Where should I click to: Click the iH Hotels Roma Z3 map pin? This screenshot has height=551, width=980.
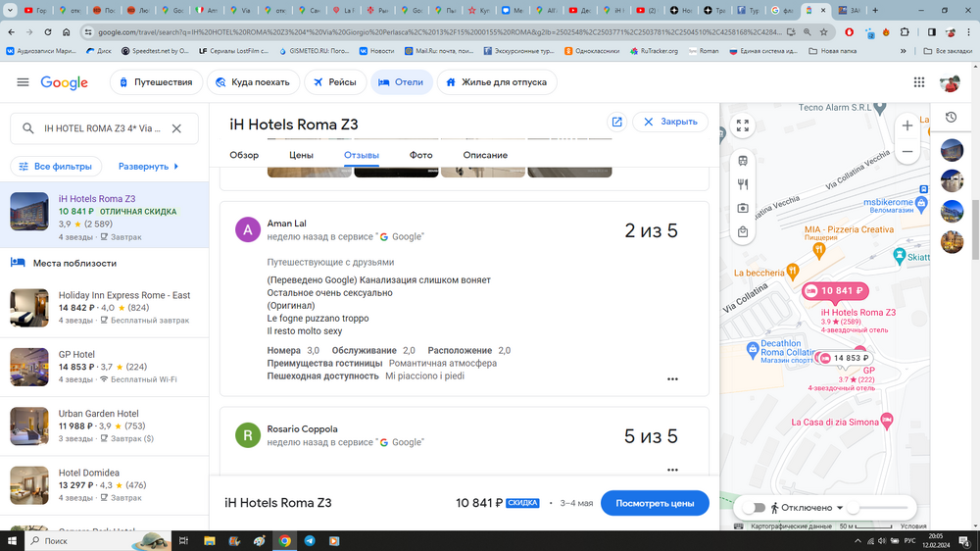[835, 291]
